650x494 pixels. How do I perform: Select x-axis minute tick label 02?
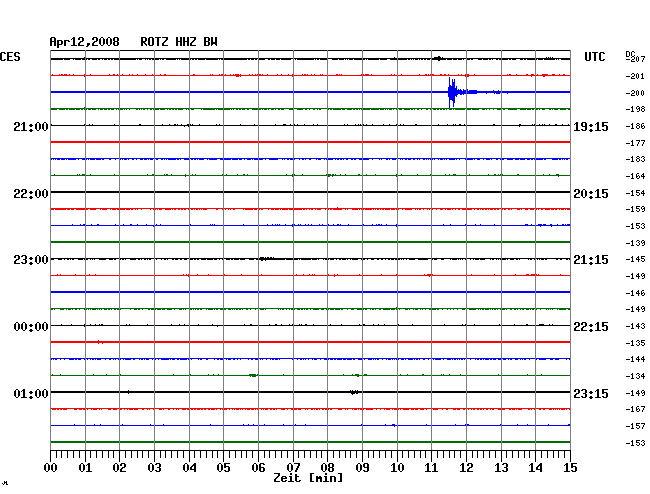tap(119, 468)
